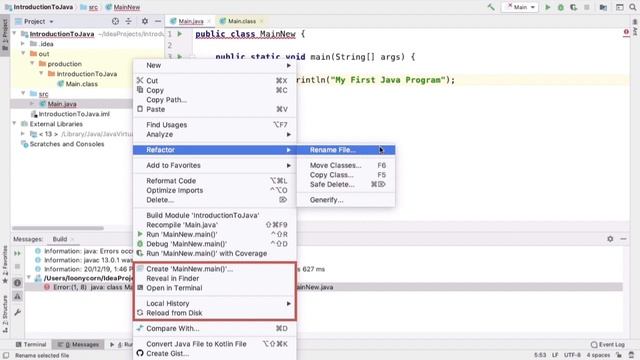Image resolution: width=640 pixels, height=360 pixels.
Task: Toggle the warnings filter triangle icon
Action: [x=18, y=297]
